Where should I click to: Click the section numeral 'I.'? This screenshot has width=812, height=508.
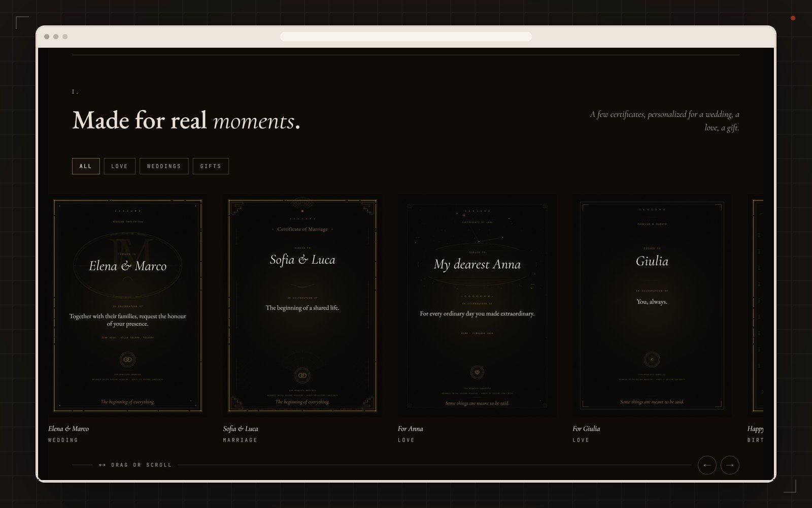[75, 92]
